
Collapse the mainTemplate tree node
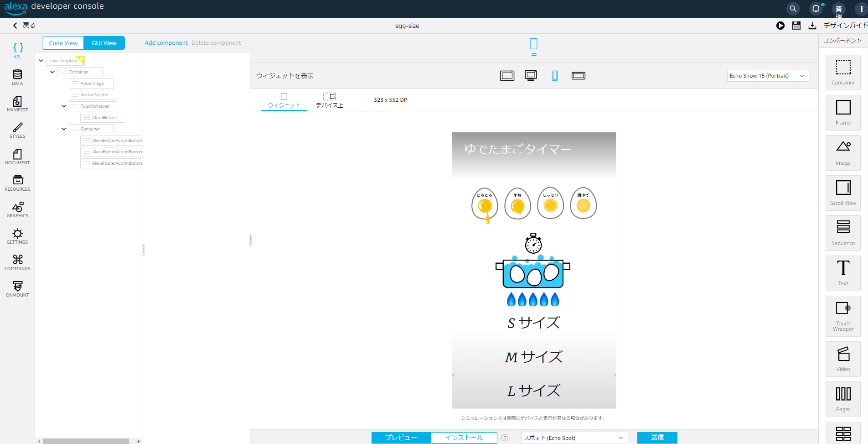tap(41, 60)
